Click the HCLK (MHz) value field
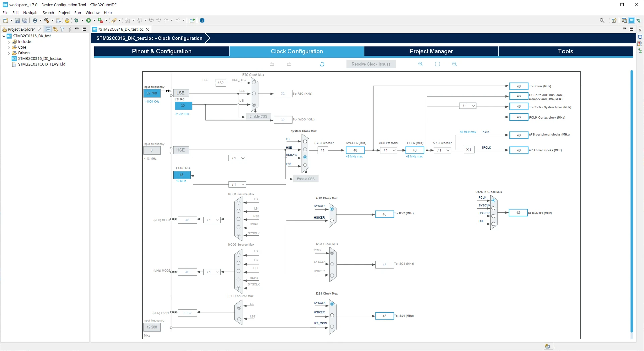Image resolution: width=644 pixels, height=351 pixels. (415, 150)
